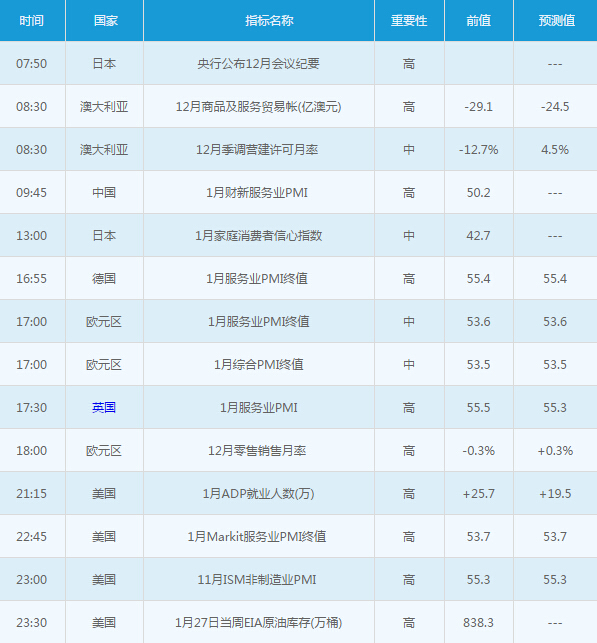Click -29.1 previous value for Australia trade
Image resolution: width=597 pixels, height=643 pixels.
478,107
